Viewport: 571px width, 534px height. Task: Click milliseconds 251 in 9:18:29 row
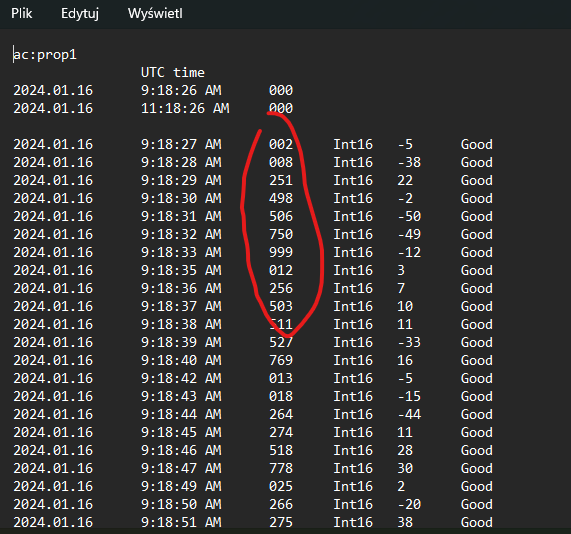click(x=281, y=180)
